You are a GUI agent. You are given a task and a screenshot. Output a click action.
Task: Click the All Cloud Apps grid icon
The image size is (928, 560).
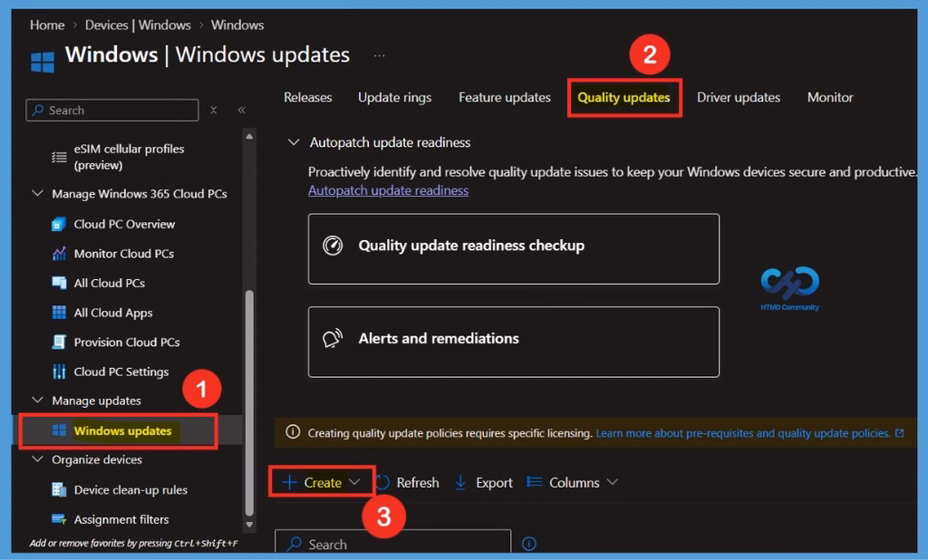tap(59, 313)
